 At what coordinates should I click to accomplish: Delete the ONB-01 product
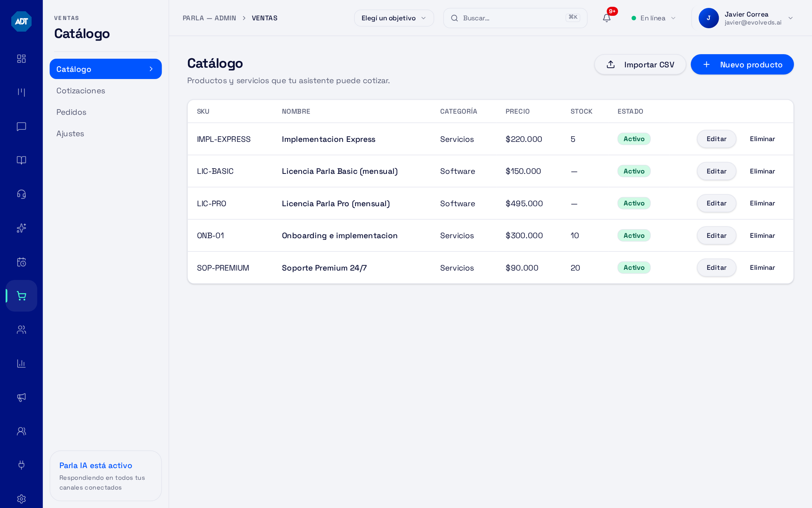[x=762, y=236]
